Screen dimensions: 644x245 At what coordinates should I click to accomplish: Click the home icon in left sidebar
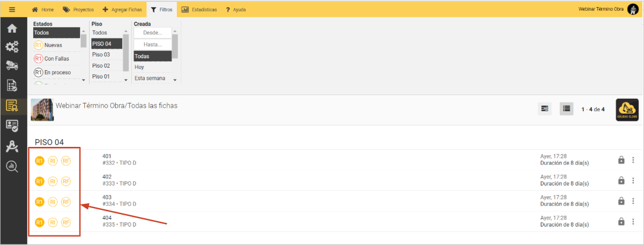click(12, 29)
